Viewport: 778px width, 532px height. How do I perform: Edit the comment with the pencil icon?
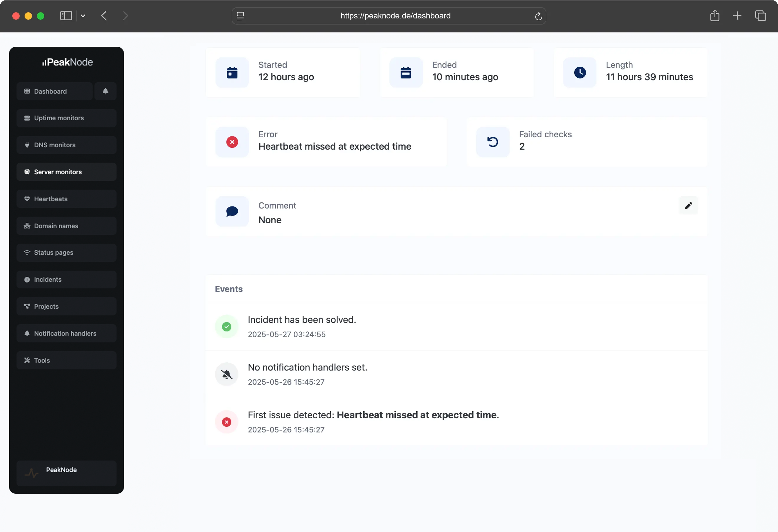click(x=688, y=205)
